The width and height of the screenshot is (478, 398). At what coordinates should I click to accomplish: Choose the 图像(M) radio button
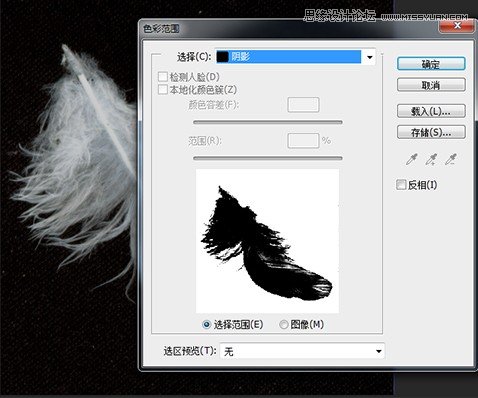284,324
